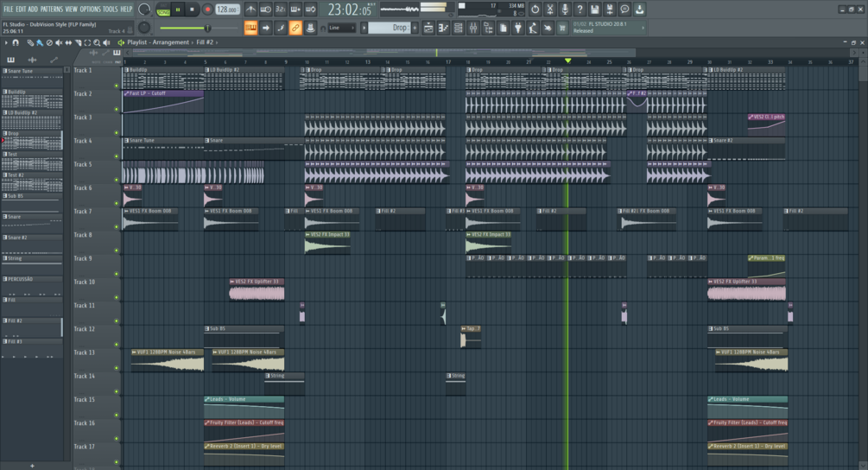
Task: Open the PATTERNS menu
Action: pos(52,9)
